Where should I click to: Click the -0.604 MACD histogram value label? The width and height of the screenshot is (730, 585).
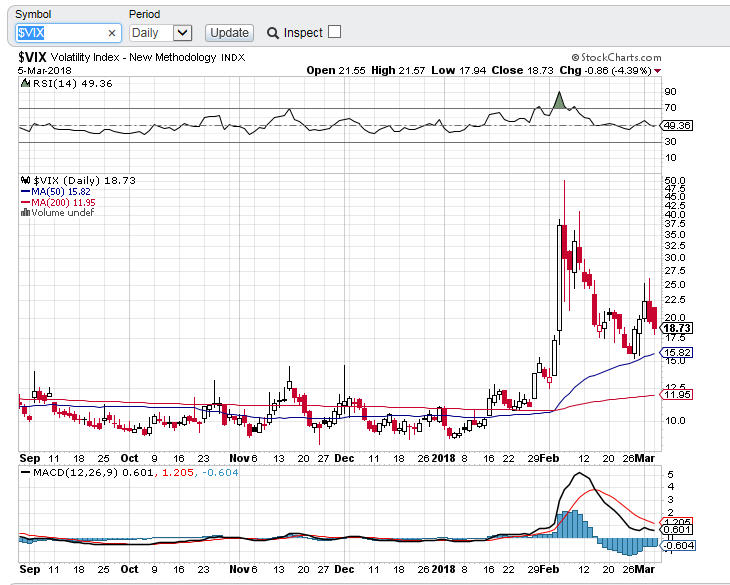[x=678, y=545]
